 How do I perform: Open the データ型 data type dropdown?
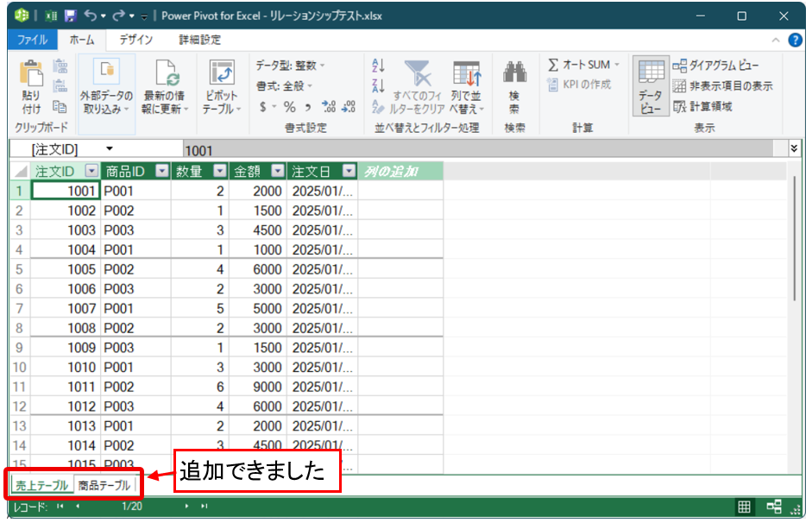click(x=291, y=66)
